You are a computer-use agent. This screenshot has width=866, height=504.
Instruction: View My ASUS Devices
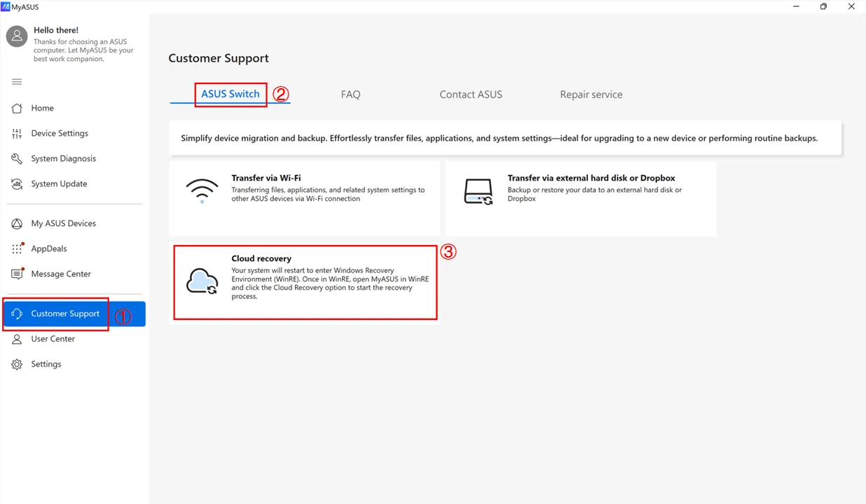click(x=62, y=223)
